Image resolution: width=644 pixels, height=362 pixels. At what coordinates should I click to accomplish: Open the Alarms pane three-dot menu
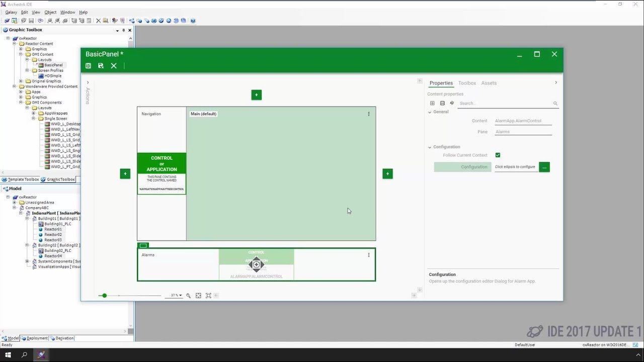pos(369,255)
